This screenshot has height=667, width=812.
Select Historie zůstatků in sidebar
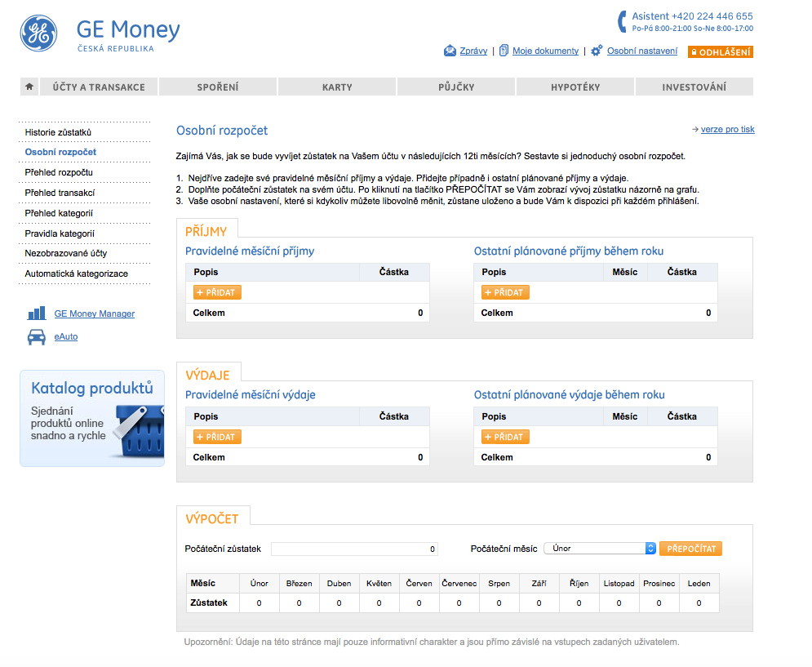[x=58, y=132]
